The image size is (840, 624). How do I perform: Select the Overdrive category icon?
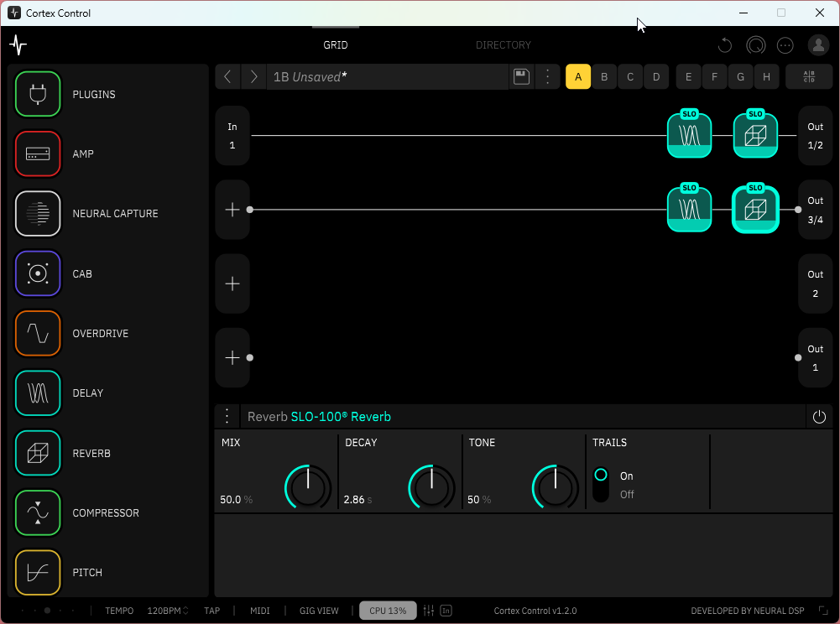tap(38, 333)
